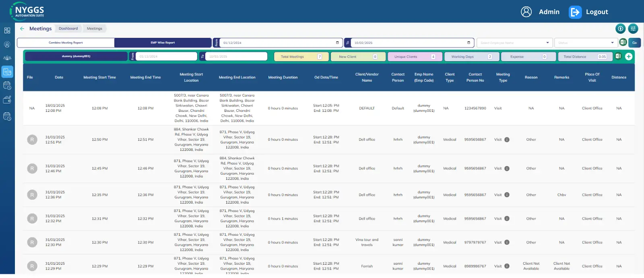Viewport: 644px width, 278px height.
Task: Open the Dashboard breadcrumb
Action: tap(68, 29)
